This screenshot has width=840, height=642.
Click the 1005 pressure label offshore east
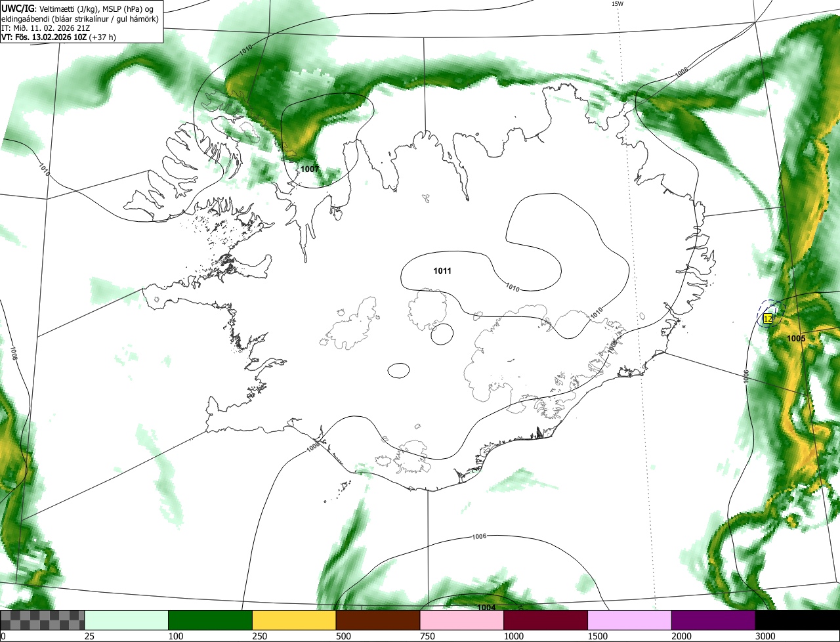tap(796, 339)
